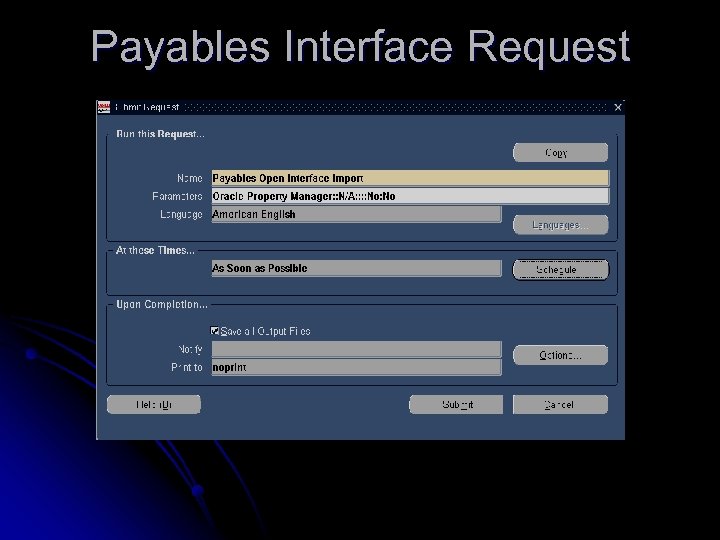Click the Language label

coord(181,214)
